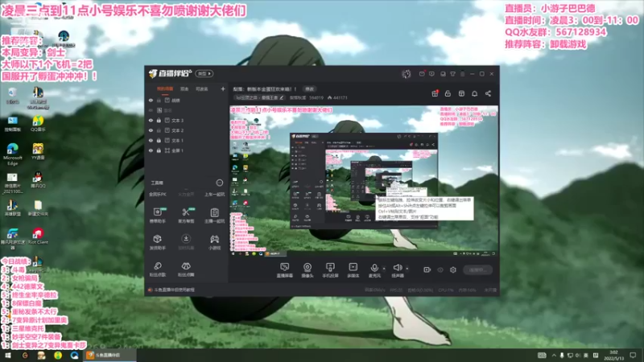Viewport: 644px width, 362px height.
Task: Click the start/stop live button
Action: pos(477,269)
